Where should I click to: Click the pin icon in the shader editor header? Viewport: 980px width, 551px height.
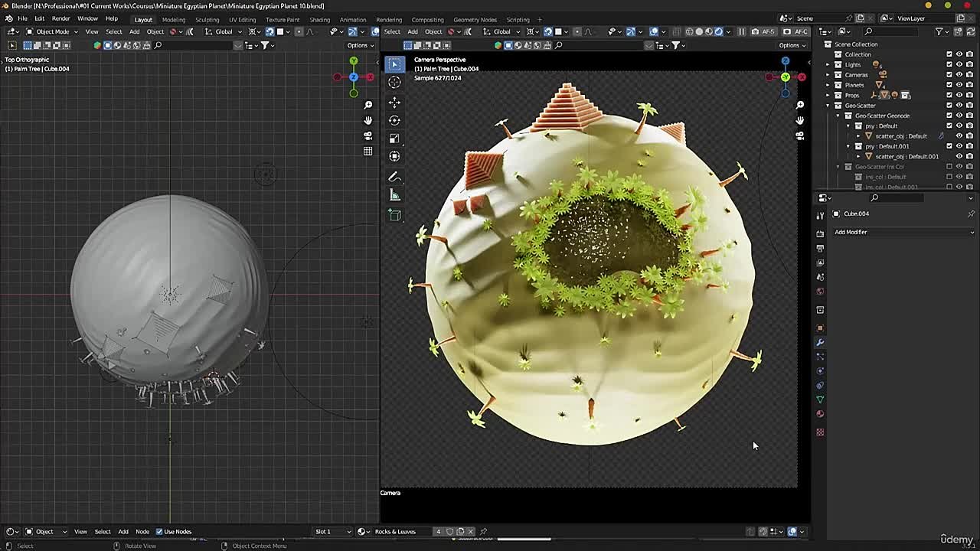(484, 531)
